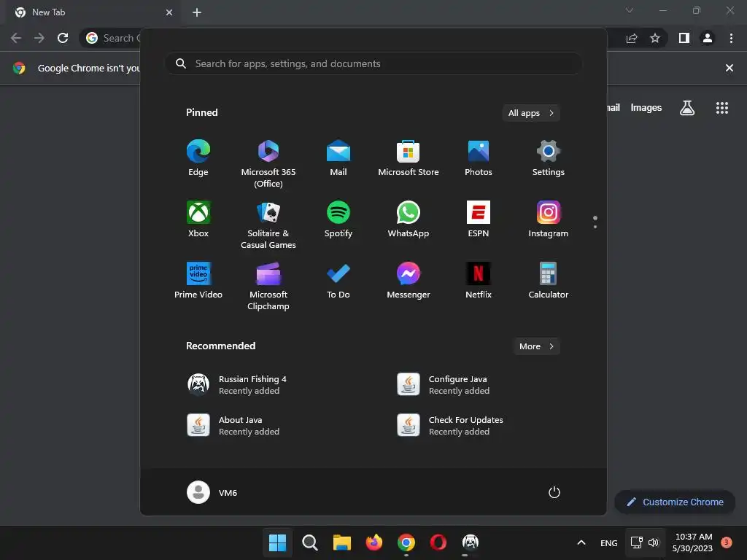This screenshot has height=560, width=747.
Task: Click the power button in Start menu
Action: coord(554,492)
